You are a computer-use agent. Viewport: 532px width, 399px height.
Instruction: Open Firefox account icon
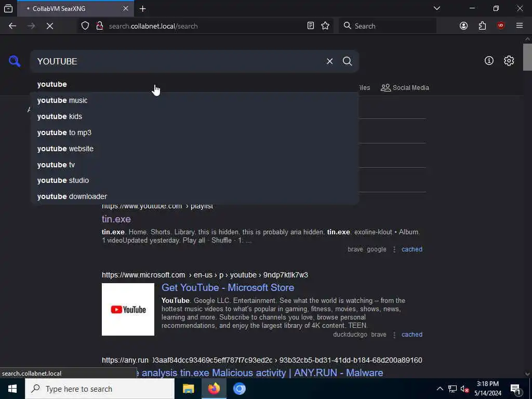(463, 26)
